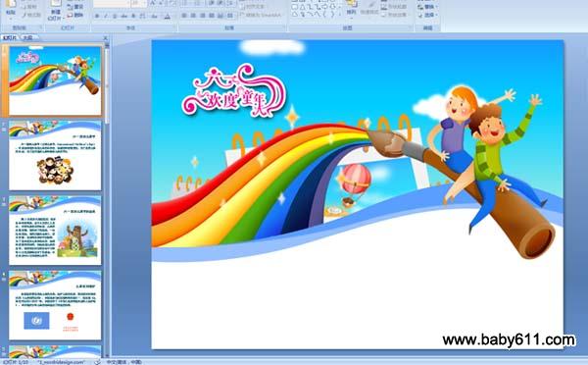Expand the Select (选择) dropdown
Viewport: 588px width, 365px height.
[x=428, y=16]
